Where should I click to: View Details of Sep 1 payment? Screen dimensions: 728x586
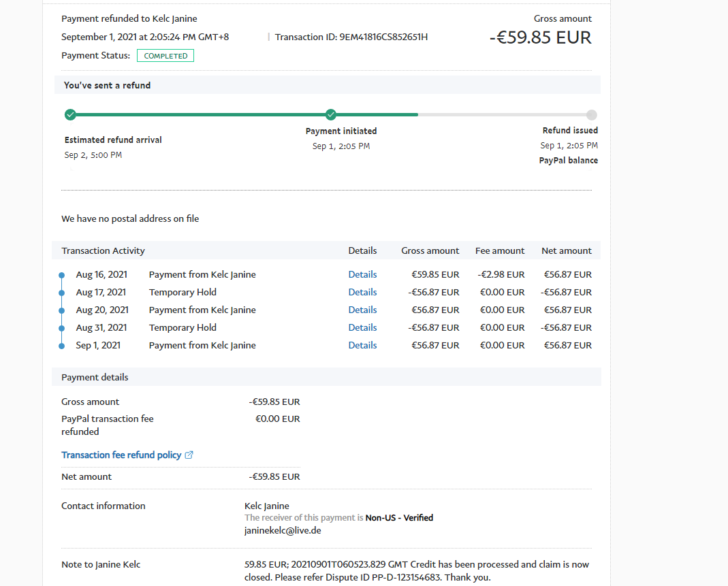click(362, 345)
